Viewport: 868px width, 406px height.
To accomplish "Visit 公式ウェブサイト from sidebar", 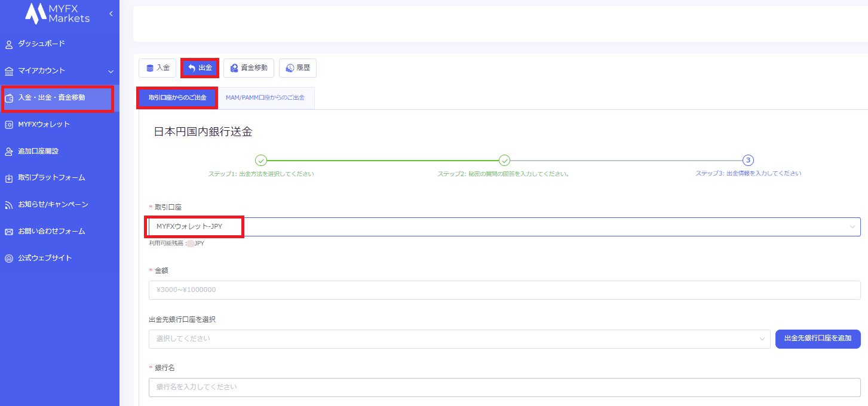I will coord(60,258).
